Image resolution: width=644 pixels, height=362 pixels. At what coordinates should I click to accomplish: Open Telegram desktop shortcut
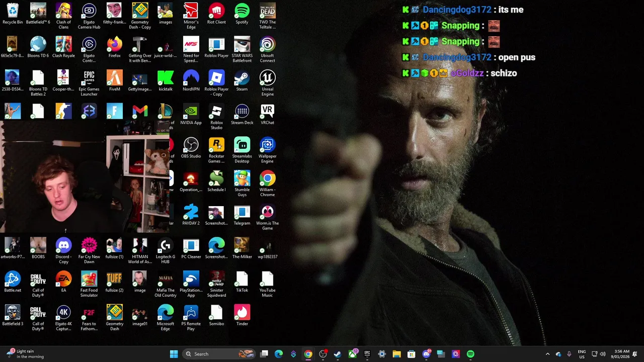pyautogui.click(x=242, y=215)
